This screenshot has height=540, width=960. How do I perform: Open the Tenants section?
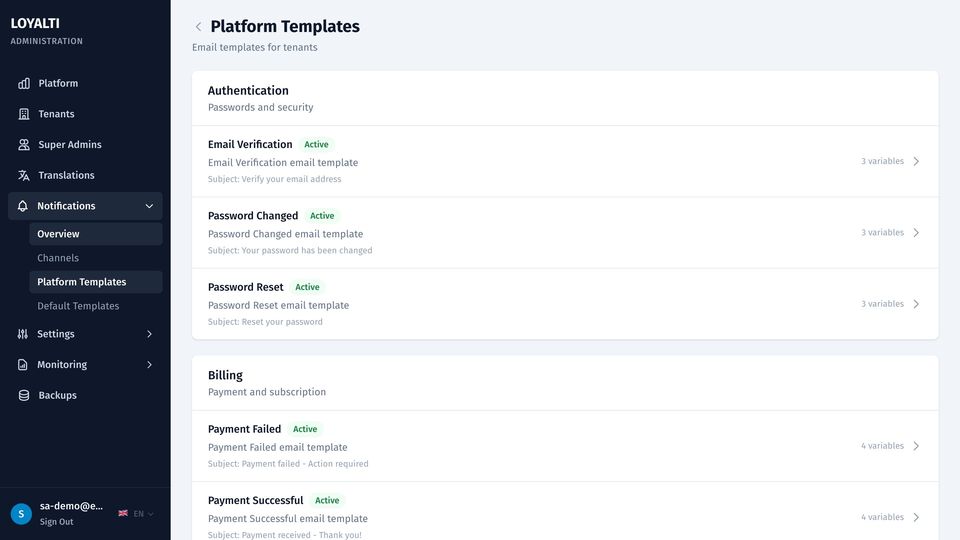coord(85,114)
